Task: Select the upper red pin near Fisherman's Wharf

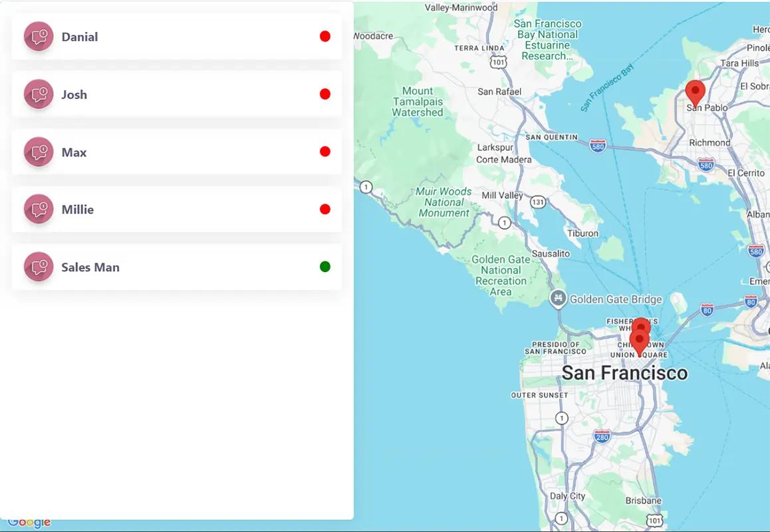Action: 642,323
